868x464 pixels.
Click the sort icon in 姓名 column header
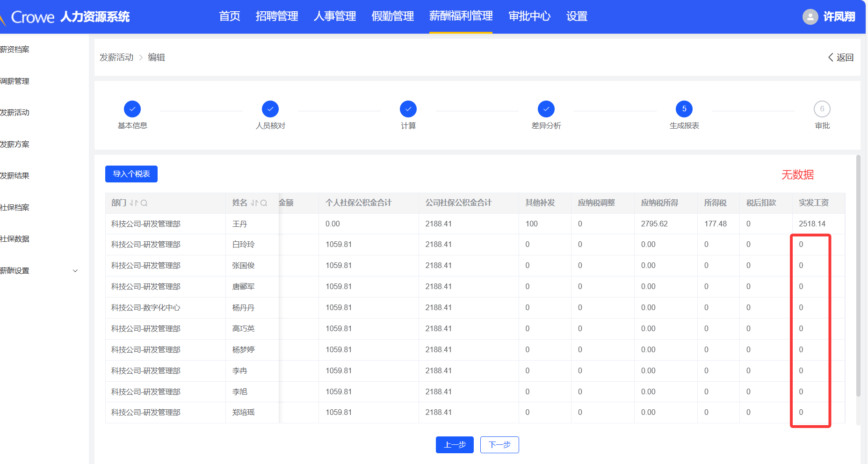[254, 203]
